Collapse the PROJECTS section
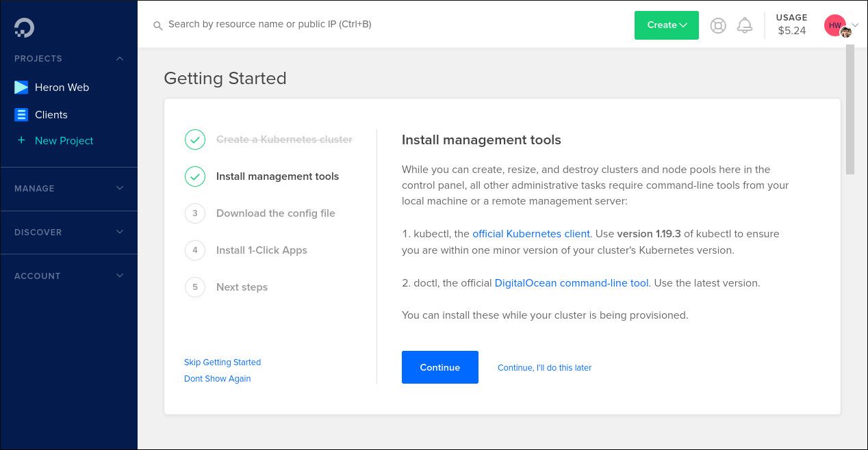The width and height of the screenshot is (868, 450). pyautogui.click(x=120, y=59)
